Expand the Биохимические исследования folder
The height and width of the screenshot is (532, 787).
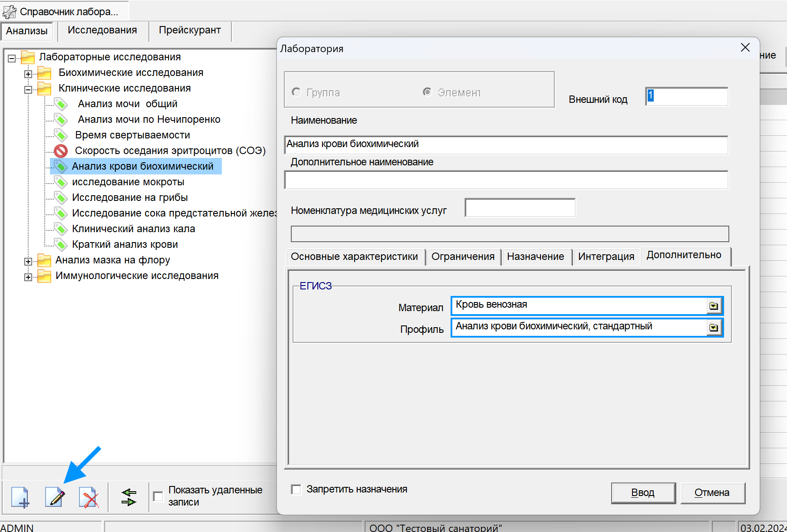tap(28, 74)
